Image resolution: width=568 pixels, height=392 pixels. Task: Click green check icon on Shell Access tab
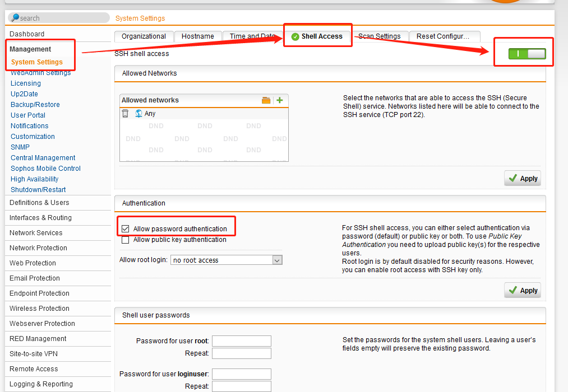click(x=295, y=36)
